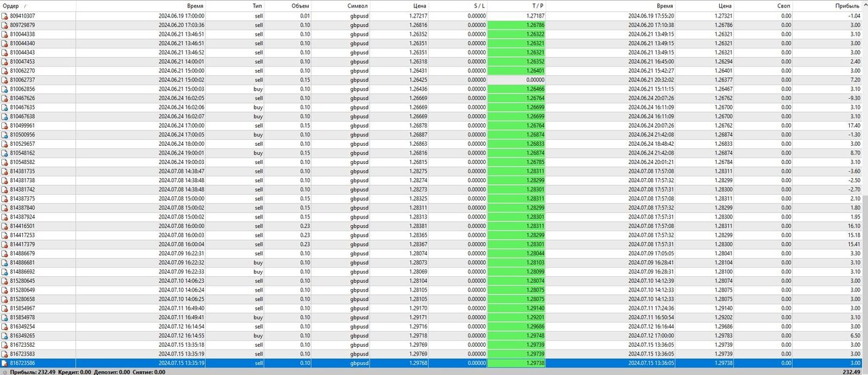This screenshot has height=375, width=868.
Task: Click the order icon beside 816723582
Action: pos(4,345)
